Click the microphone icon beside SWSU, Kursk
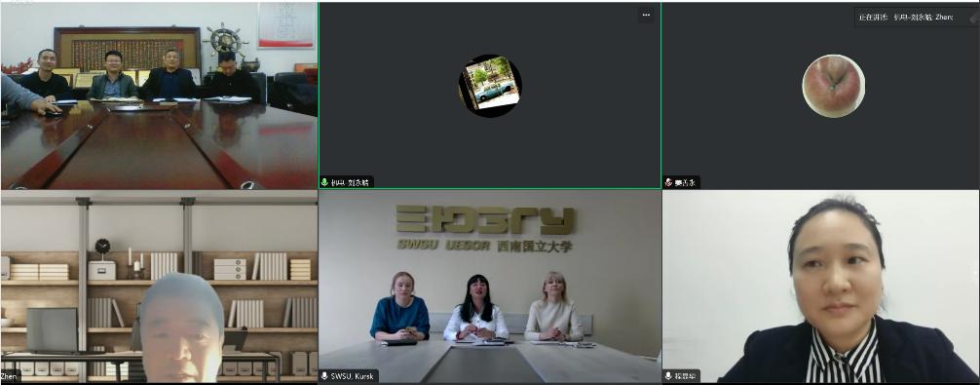The image size is (980, 385). (x=324, y=375)
